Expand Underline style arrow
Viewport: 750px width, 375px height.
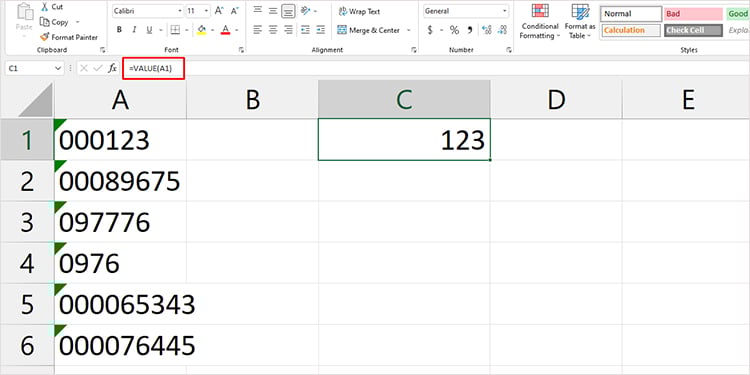tap(161, 30)
